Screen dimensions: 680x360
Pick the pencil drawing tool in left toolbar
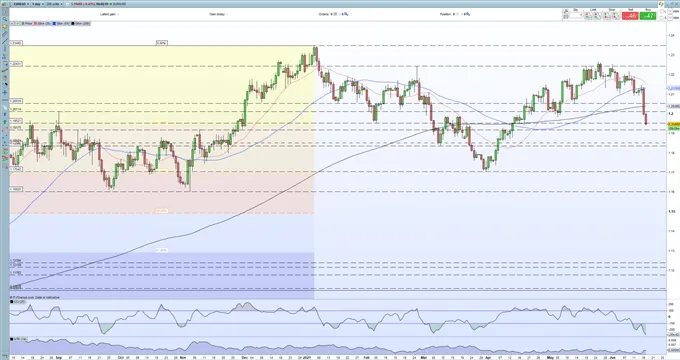click(5, 84)
